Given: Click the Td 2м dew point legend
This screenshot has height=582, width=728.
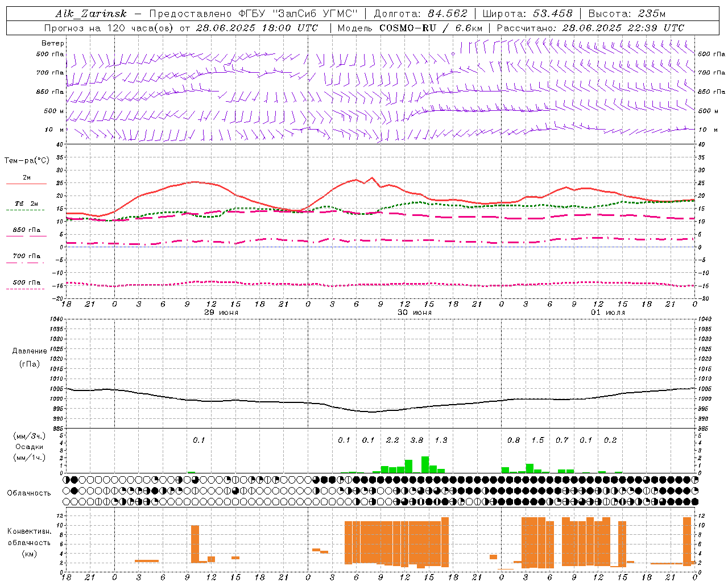Looking at the screenshot, I should click(27, 206).
